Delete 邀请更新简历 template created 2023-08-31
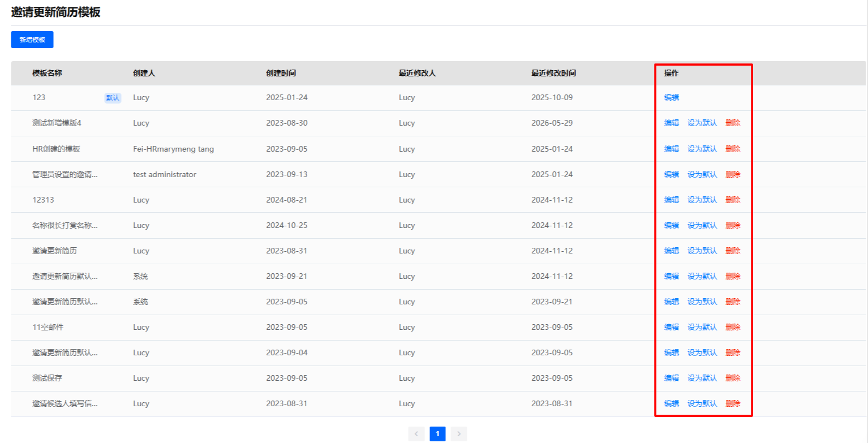 [733, 251]
